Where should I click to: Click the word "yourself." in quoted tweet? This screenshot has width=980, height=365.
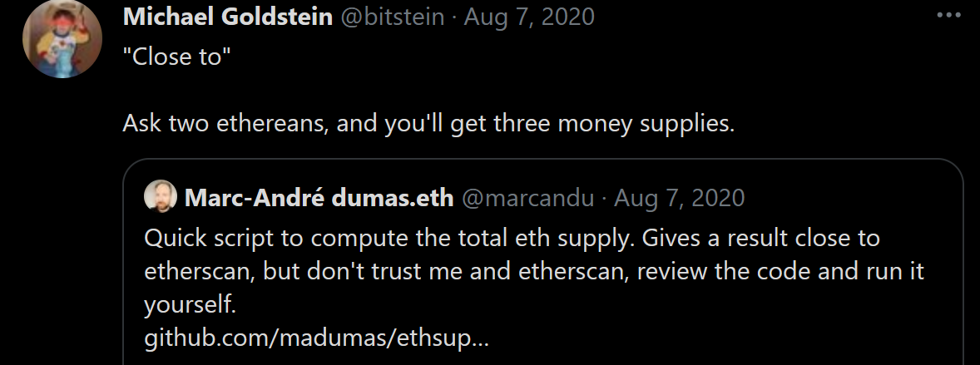click(191, 305)
